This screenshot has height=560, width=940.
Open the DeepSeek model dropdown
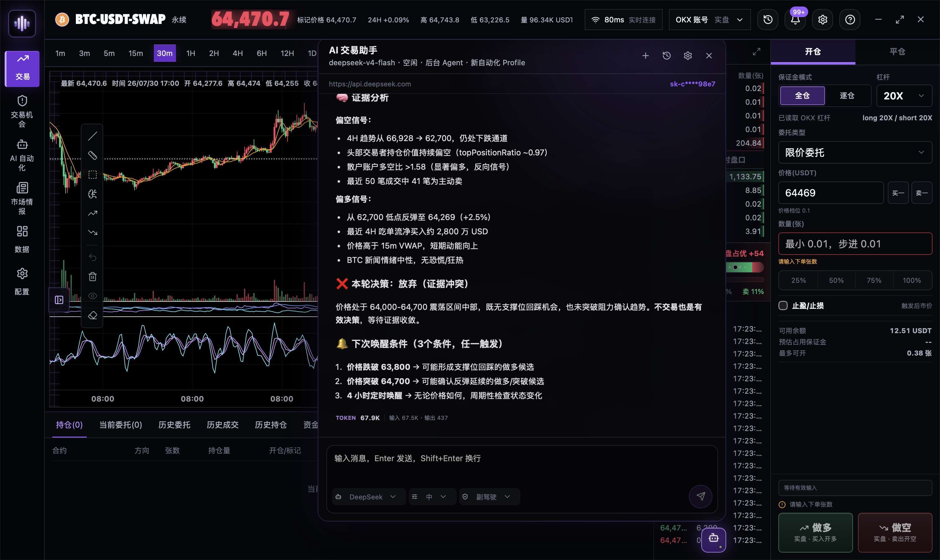point(369,497)
